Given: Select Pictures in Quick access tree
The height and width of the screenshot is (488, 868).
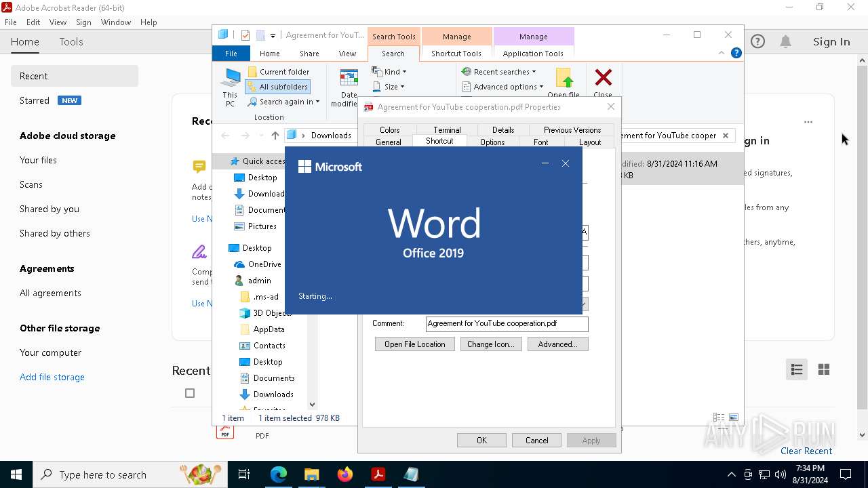Looking at the screenshot, I should [262, 226].
